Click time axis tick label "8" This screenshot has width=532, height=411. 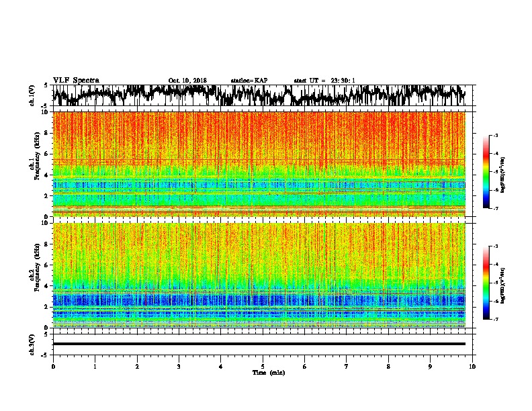click(388, 367)
